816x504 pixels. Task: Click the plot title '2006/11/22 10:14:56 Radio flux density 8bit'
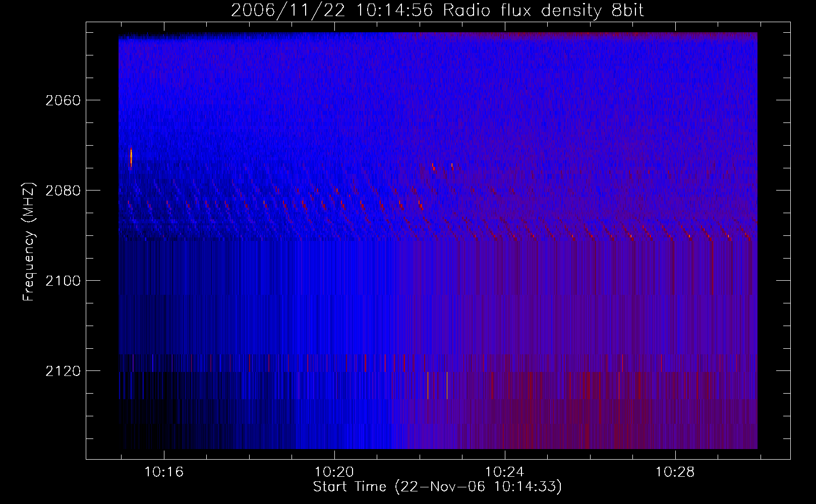tap(438, 11)
